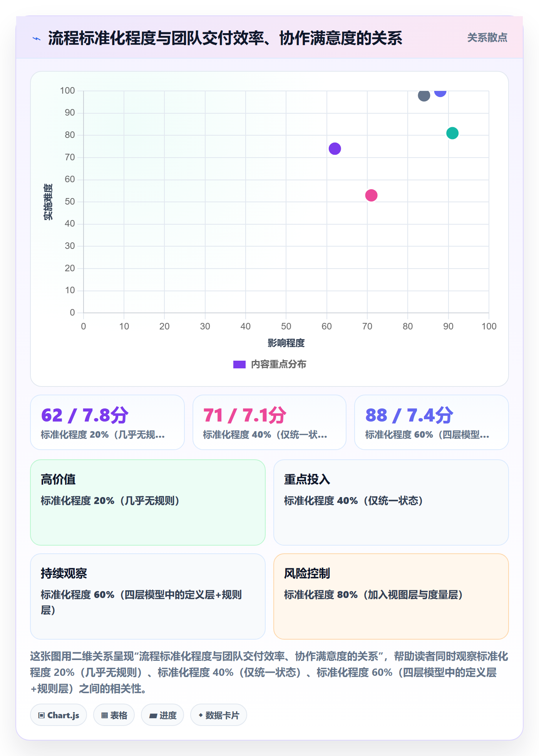The width and height of the screenshot is (539, 756).
Task: Click the 关系散点 label in the header
Action: 487,38
